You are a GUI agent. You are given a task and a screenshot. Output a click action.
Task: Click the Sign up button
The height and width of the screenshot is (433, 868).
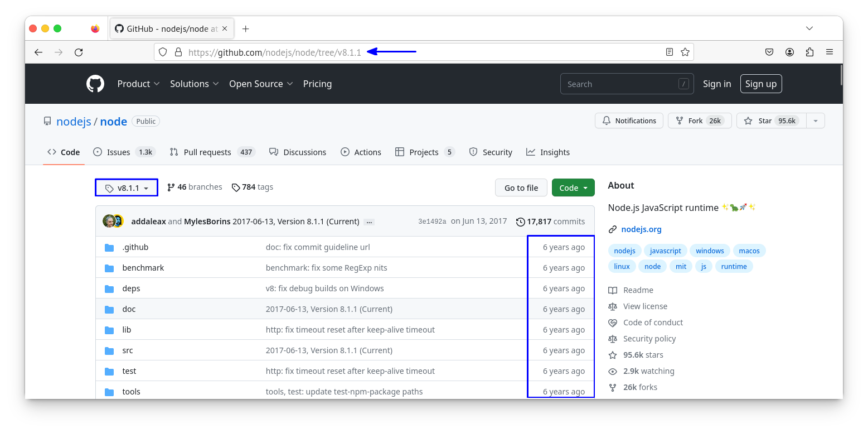click(761, 84)
